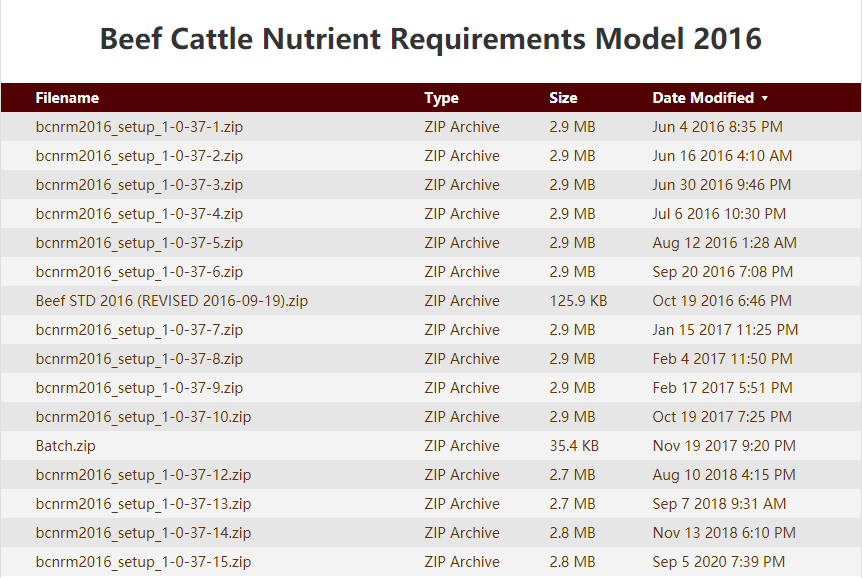Open bcnrm2016_setup_1-0-37-7.zip
Image resolution: width=862 pixels, height=578 pixels.
click(x=139, y=330)
